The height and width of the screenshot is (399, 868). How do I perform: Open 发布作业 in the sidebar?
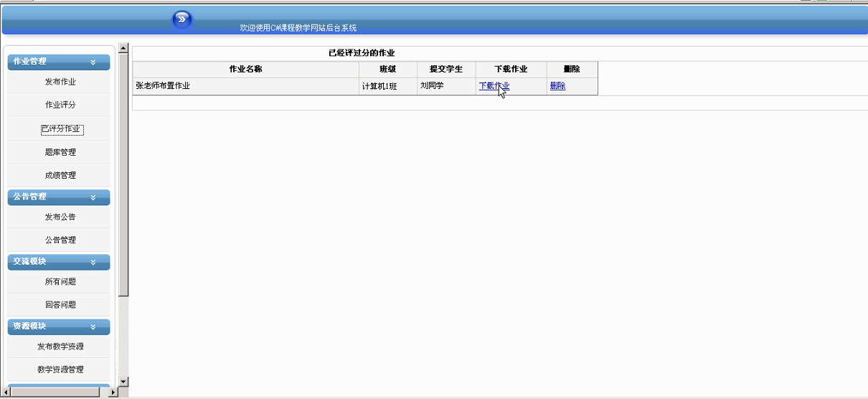pyautogui.click(x=60, y=82)
